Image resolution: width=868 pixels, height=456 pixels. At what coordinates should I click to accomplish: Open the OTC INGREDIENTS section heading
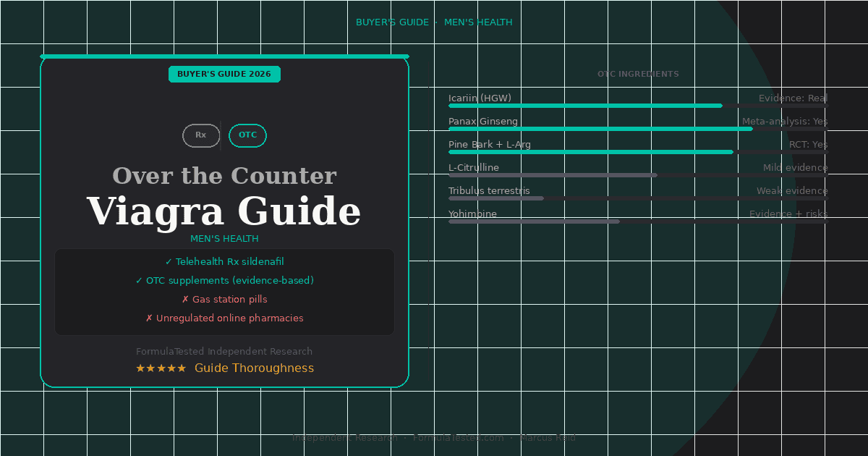(x=638, y=74)
